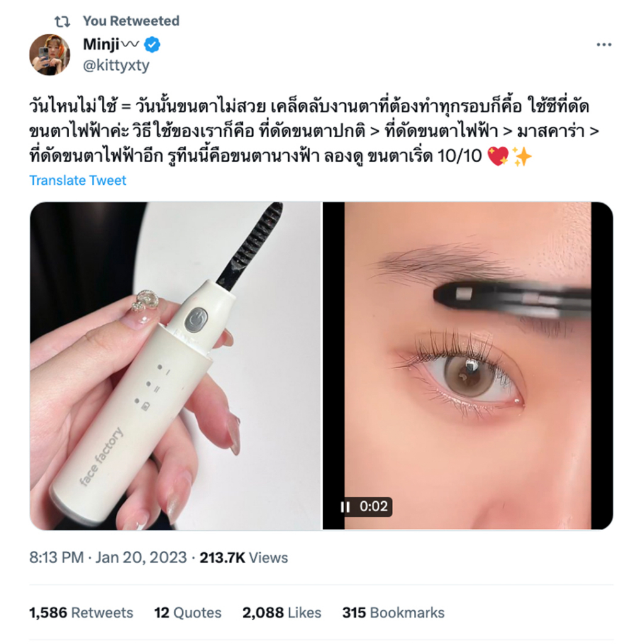Open Minji's profile picture avatar
Viewport: 644px width, 644px height.
[x=50, y=55]
